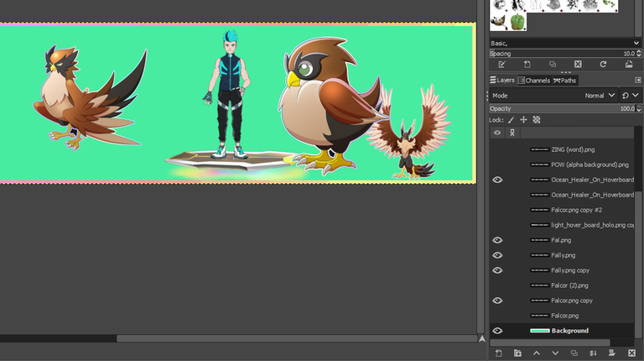Image resolution: width=644 pixels, height=361 pixels.
Task: Switch to the Paths tab
Action: pyautogui.click(x=564, y=81)
